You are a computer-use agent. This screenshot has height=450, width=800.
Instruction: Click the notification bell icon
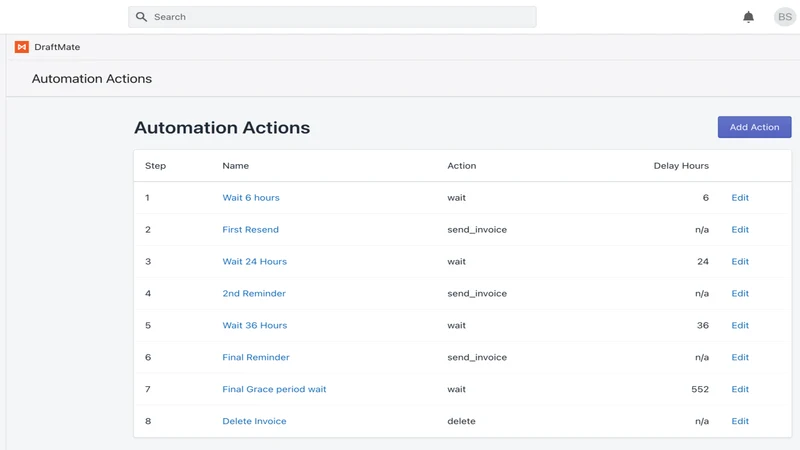point(748,17)
